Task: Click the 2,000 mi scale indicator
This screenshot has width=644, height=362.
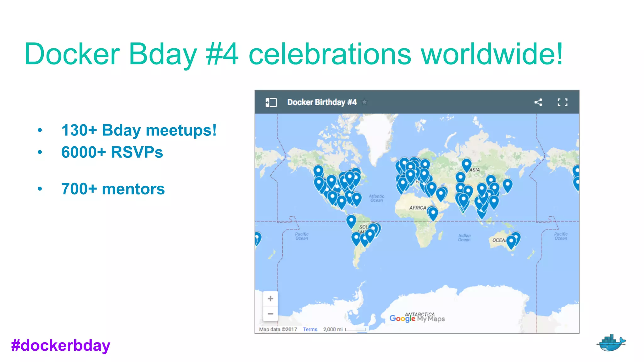Action: pyautogui.click(x=344, y=329)
